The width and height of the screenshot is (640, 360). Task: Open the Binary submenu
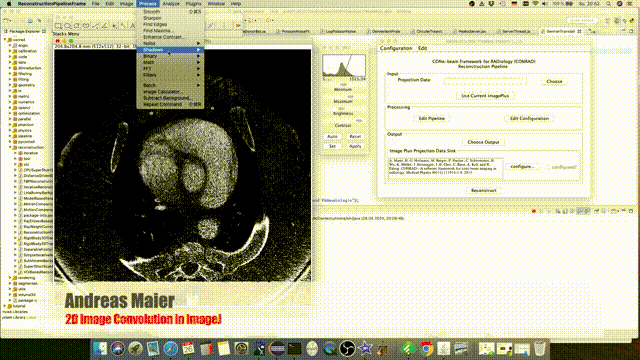[x=170, y=56]
